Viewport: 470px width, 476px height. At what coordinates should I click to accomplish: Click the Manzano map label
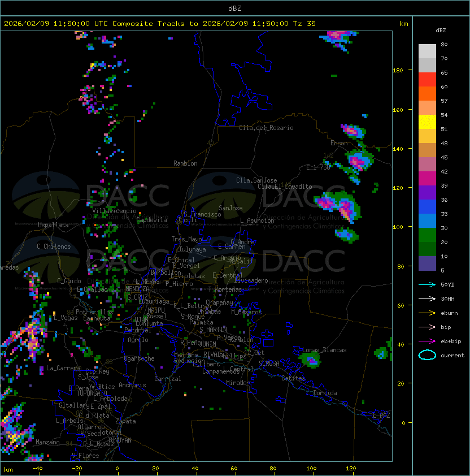[x=47, y=442]
